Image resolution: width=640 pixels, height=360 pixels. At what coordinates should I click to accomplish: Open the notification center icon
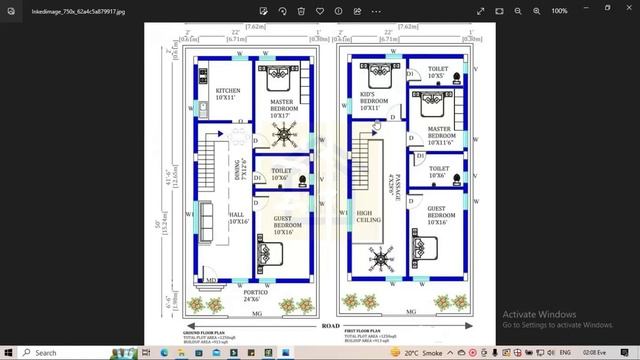coord(624,353)
